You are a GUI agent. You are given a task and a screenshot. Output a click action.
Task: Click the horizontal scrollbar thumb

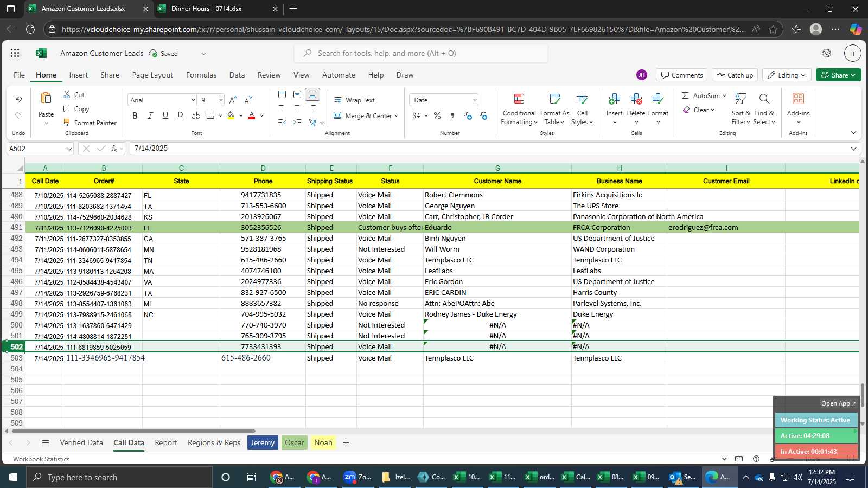(x=133, y=431)
